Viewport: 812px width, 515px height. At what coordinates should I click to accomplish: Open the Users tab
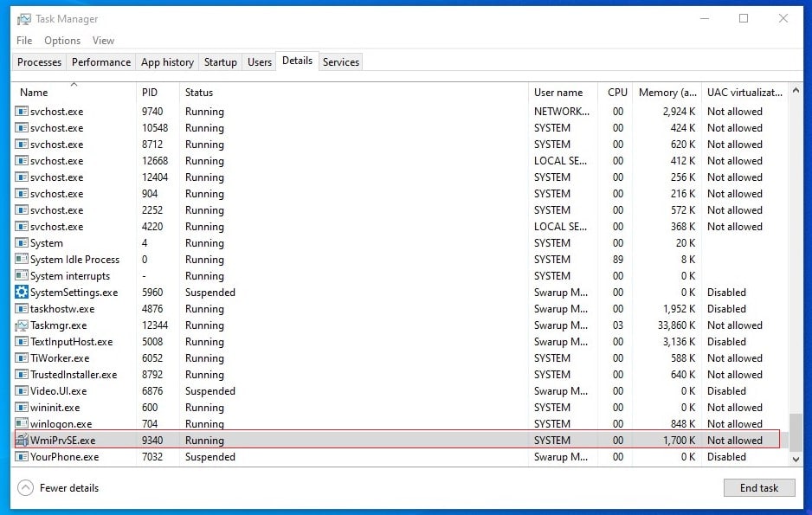[260, 62]
